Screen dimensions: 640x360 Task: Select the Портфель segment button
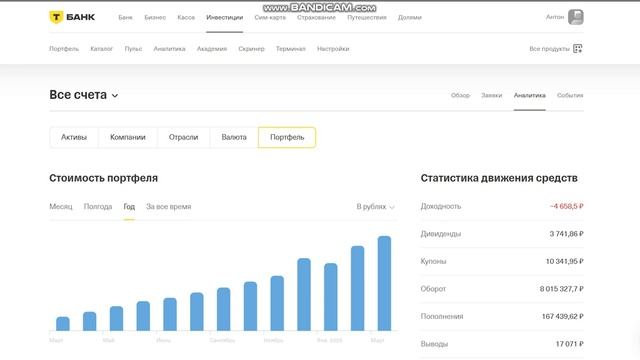point(287,137)
